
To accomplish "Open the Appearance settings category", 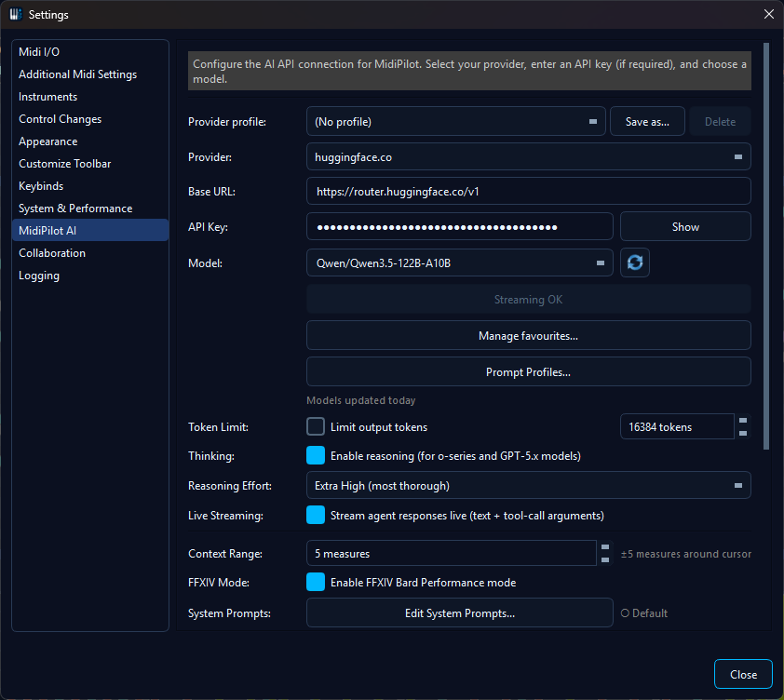I will [48, 141].
